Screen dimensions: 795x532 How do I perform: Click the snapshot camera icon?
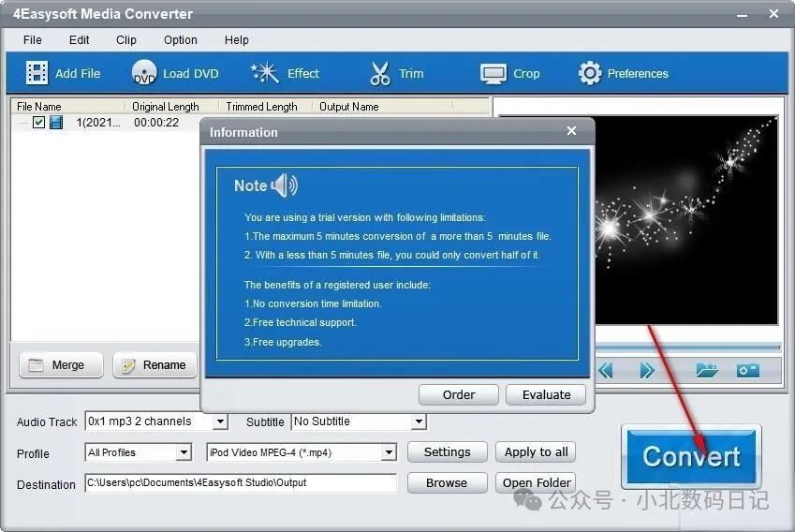tap(747, 370)
